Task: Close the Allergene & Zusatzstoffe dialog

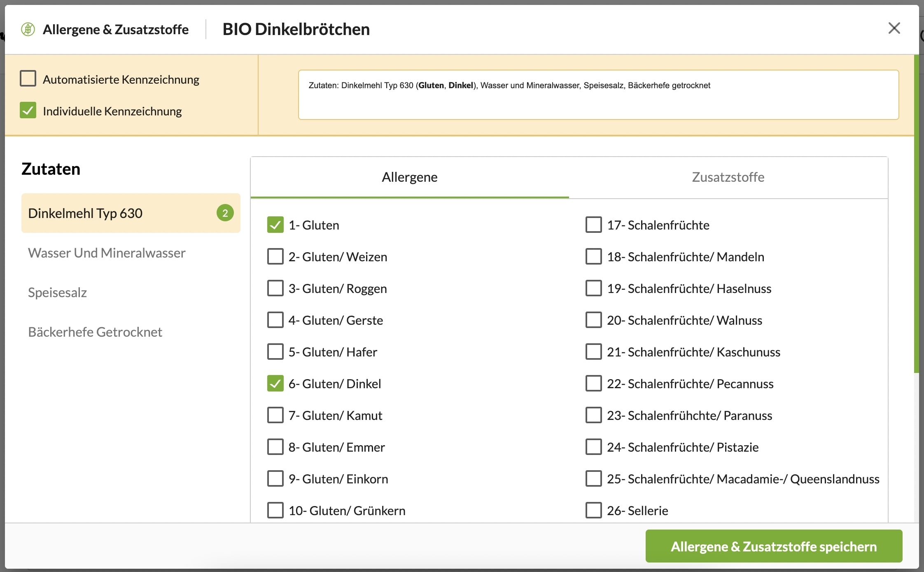Action: pyautogui.click(x=894, y=28)
